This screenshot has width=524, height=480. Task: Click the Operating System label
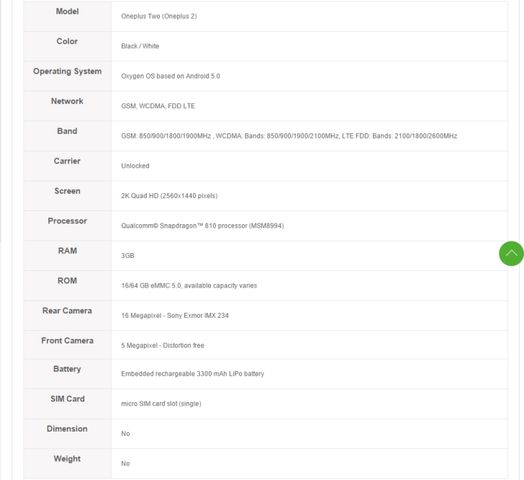coord(67,71)
